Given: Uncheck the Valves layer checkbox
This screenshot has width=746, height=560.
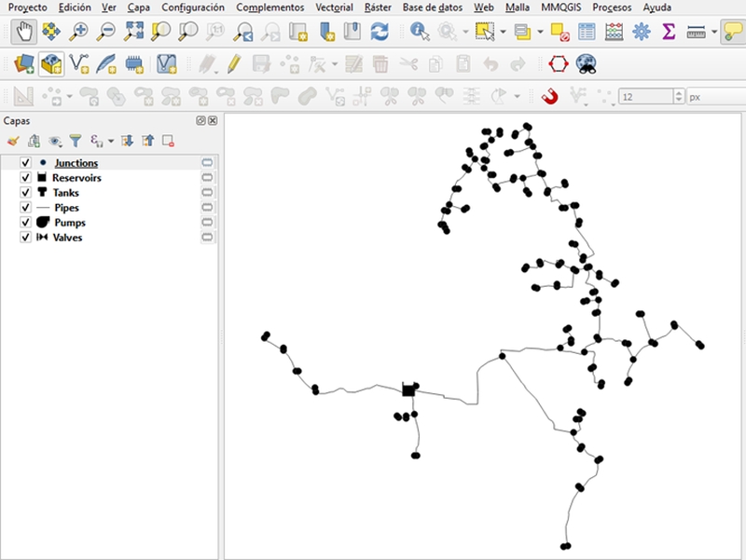Looking at the screenshot, I should (x=25, y=238).
